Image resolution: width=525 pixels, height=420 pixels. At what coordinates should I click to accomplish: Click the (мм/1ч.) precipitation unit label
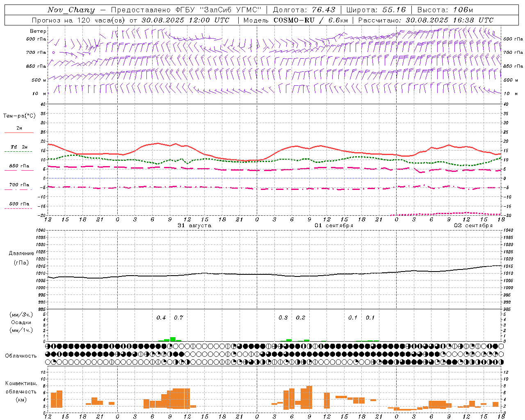pos(21,330)
